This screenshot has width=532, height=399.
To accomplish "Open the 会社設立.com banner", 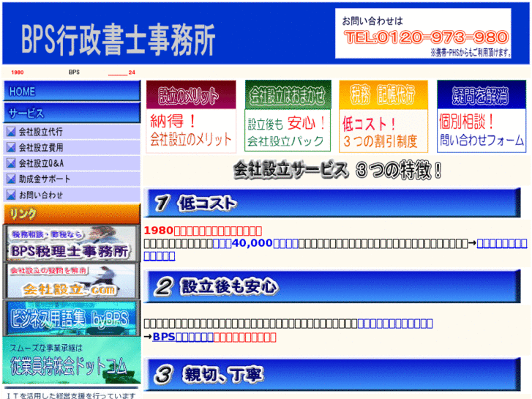I will point(71,281).
